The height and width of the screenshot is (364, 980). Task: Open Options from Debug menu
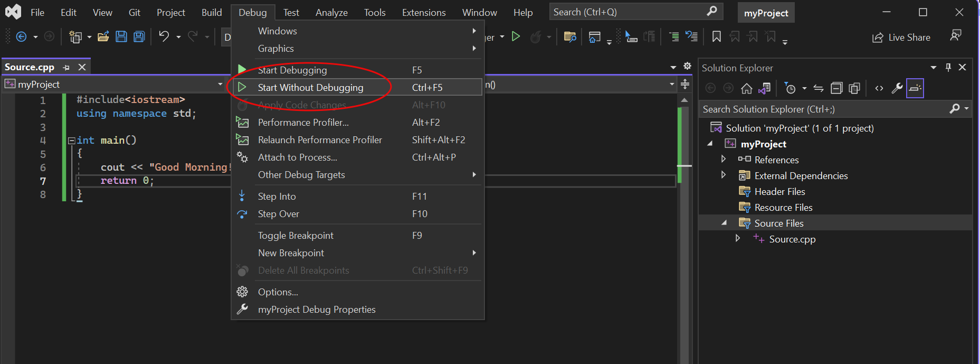click(357, 292)
